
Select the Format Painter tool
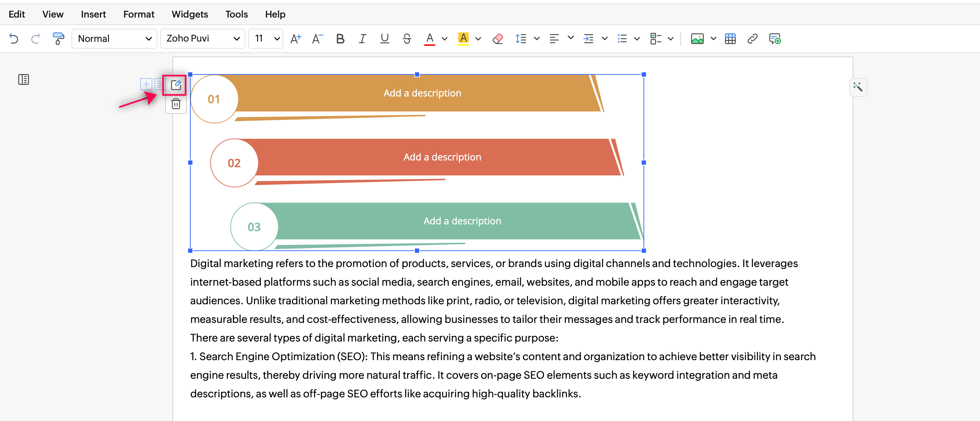(58, 38)
